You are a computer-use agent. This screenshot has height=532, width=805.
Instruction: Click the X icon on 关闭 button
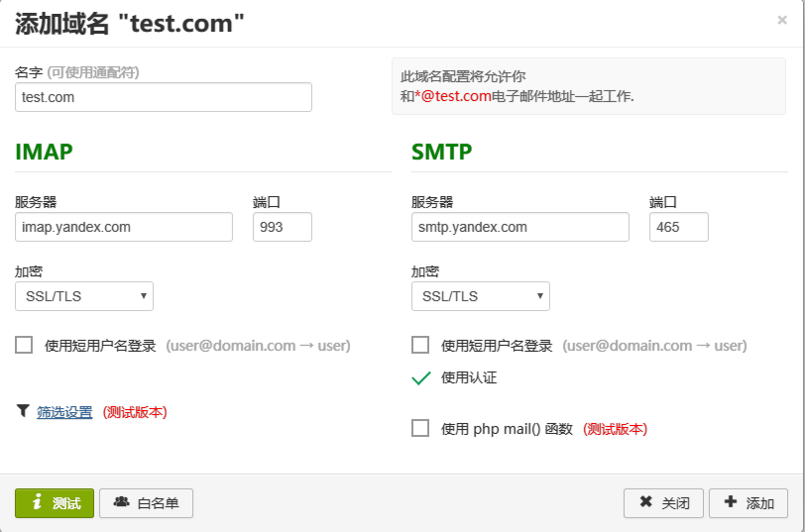click(646, 502)
